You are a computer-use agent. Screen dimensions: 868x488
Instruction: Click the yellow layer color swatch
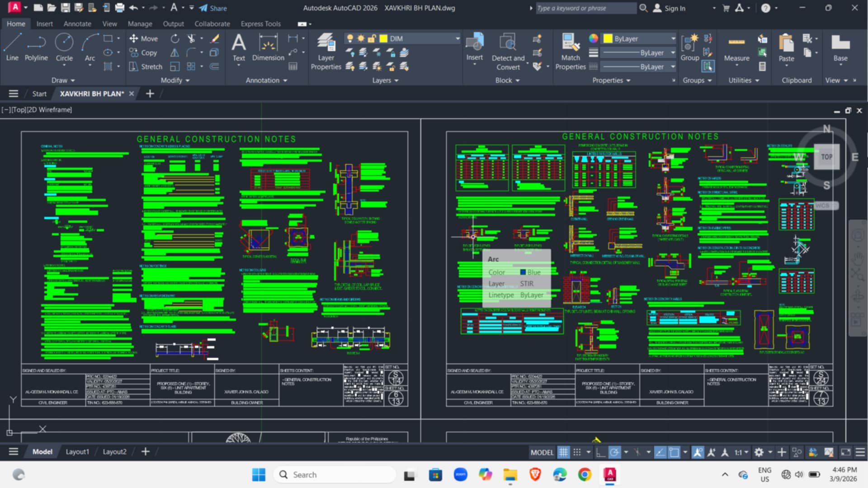383,39
